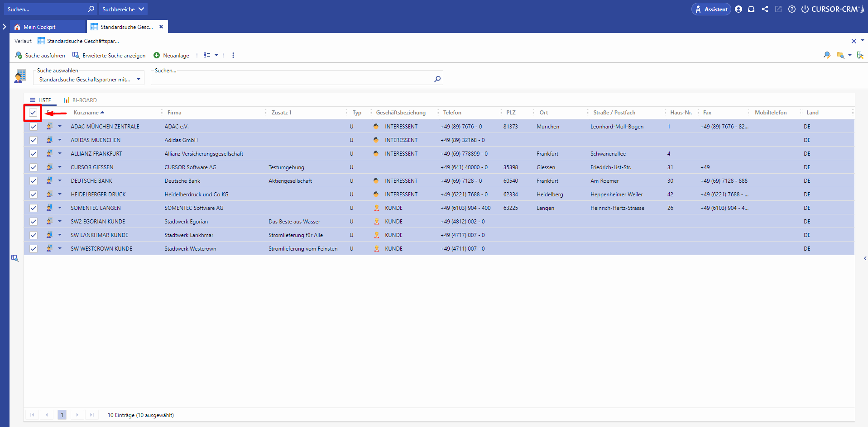868x427 pixels.
Task: Click Erweiterte Suche anzeigen
Action: click(109, 55)
